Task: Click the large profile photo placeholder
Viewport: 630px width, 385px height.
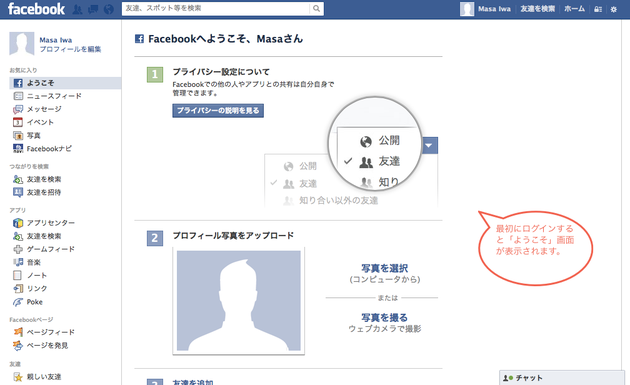Action: [x=239, y=301]
